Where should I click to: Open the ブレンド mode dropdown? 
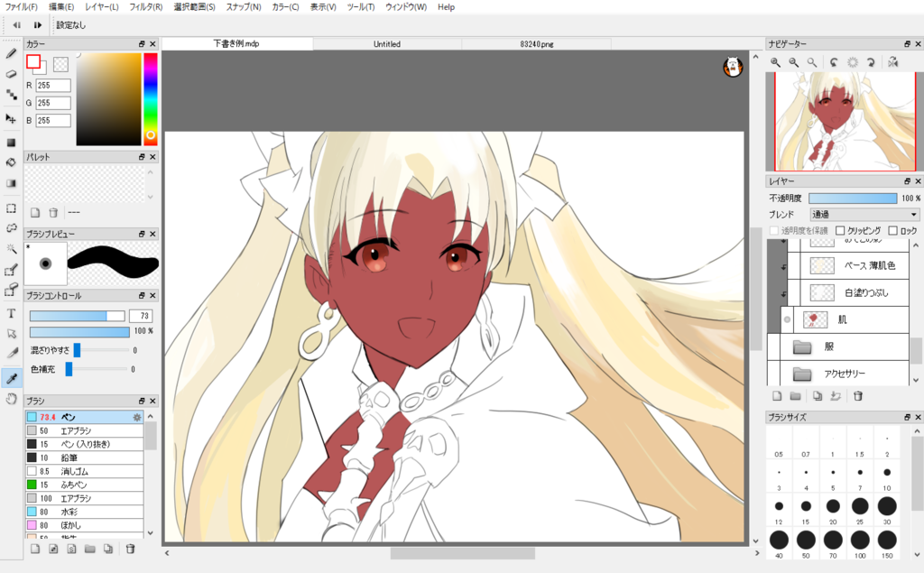864,215
